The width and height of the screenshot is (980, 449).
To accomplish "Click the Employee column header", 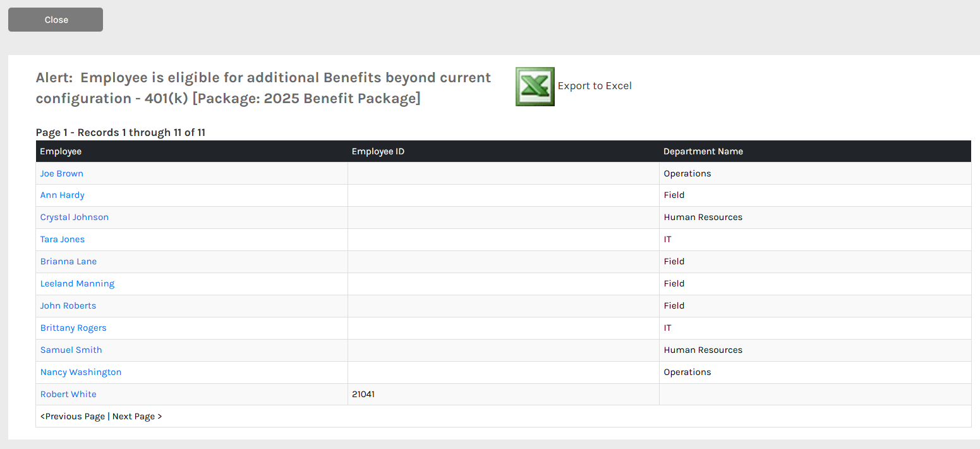I will 191,152.
